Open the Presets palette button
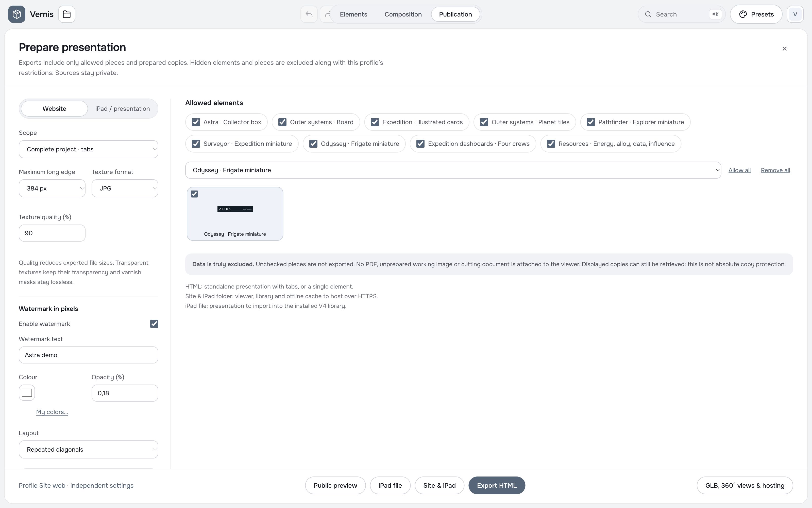The height and width of the screenshot is (508, 812). 756,14
